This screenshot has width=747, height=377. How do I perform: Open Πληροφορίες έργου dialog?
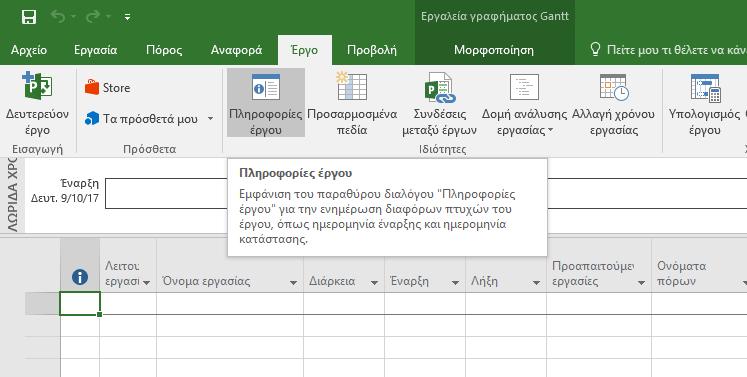(265, 103)
